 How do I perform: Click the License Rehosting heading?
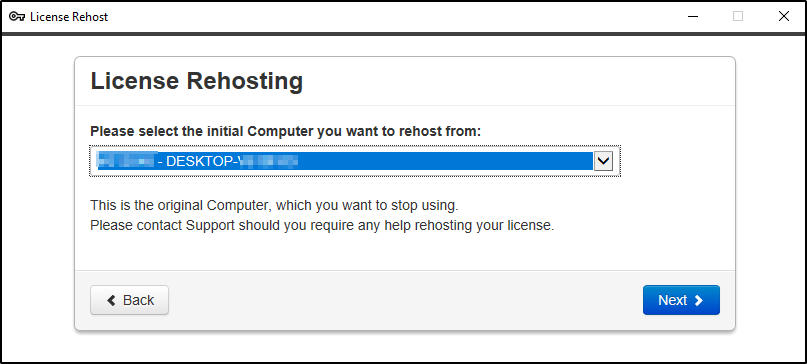(x=197, y=81)
